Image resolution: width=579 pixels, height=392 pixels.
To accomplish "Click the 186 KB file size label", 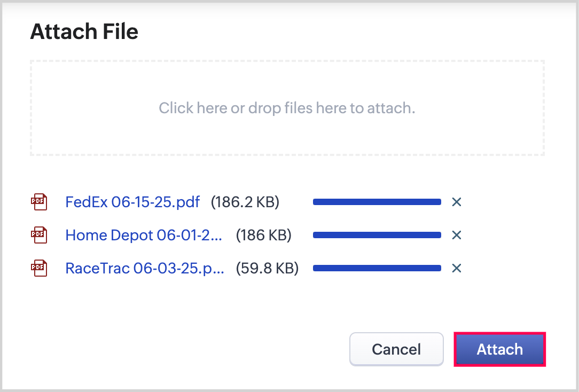I will coord(264,235).
